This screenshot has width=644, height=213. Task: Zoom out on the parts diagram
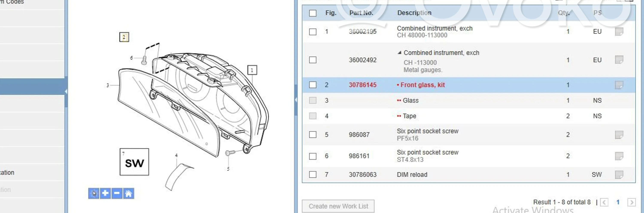[117, 193]
